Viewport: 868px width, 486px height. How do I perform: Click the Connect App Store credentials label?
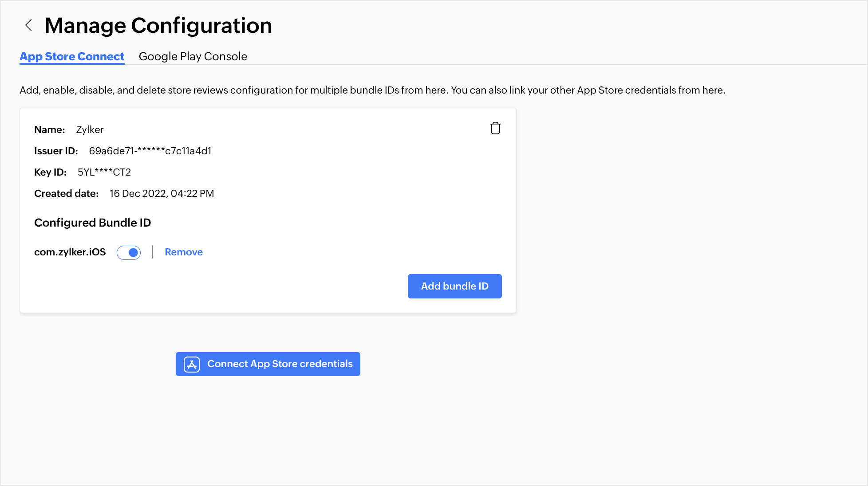pos(280,364)
